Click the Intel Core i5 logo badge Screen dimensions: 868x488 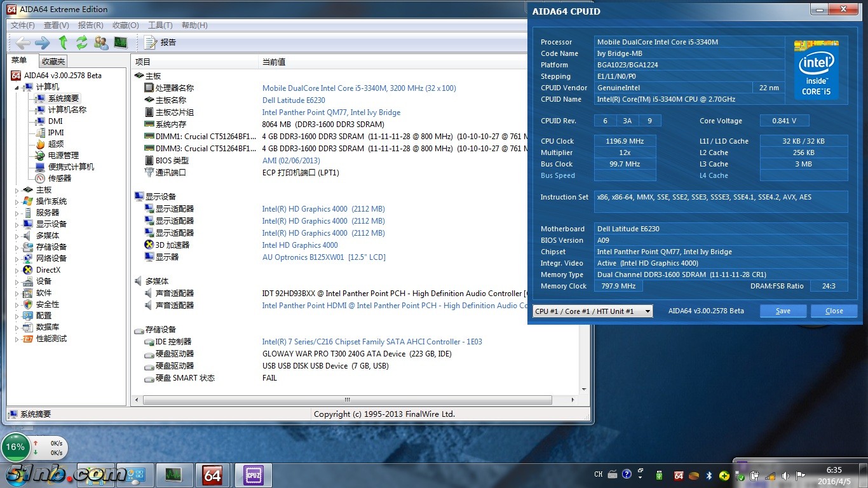tap(817, 69)
